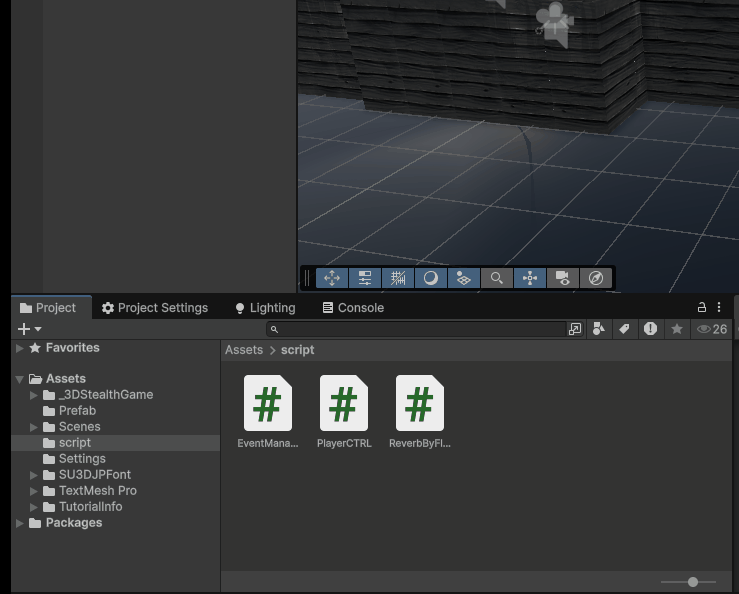This screenshot has width=739, height=594.
Task: Toggle hidden packages visibility eye icon
Action: click(712, 329)
